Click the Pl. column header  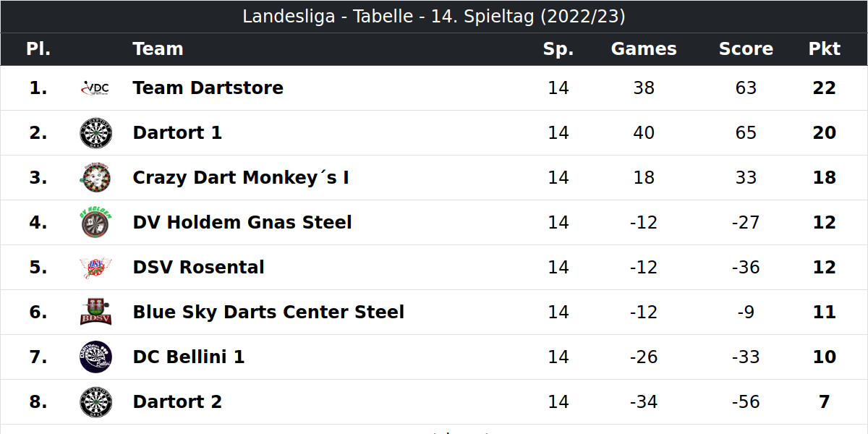(38, 49)
